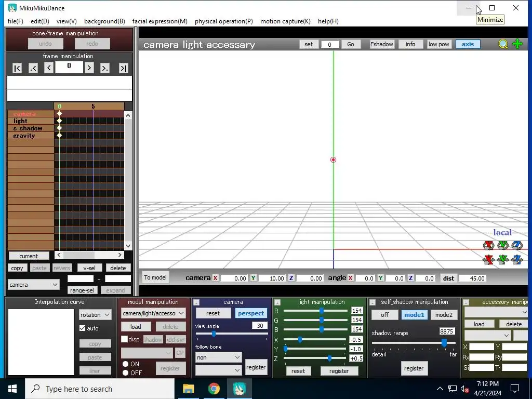The image size is (532, 399).
Task: Click the muted volume tray icon
Action: tap(465, 389)
